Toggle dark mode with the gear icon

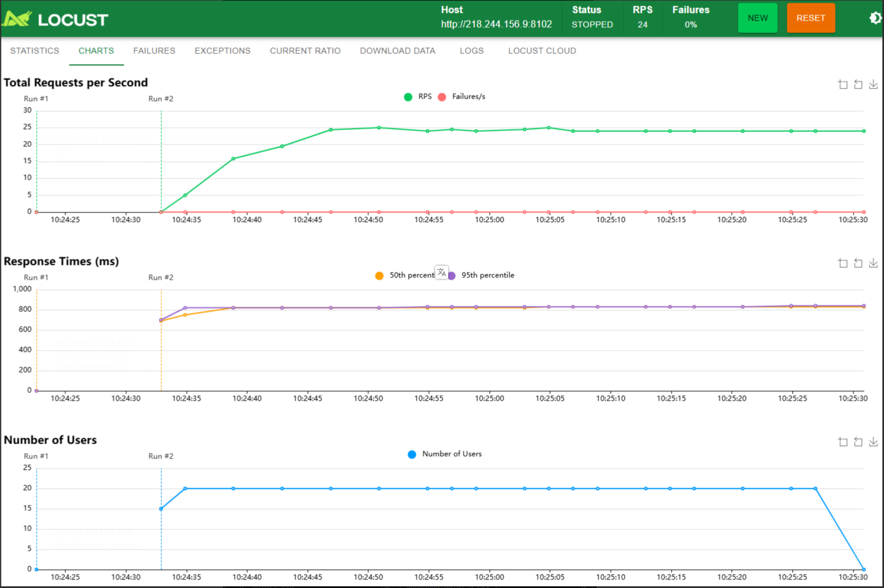point(874,18)
